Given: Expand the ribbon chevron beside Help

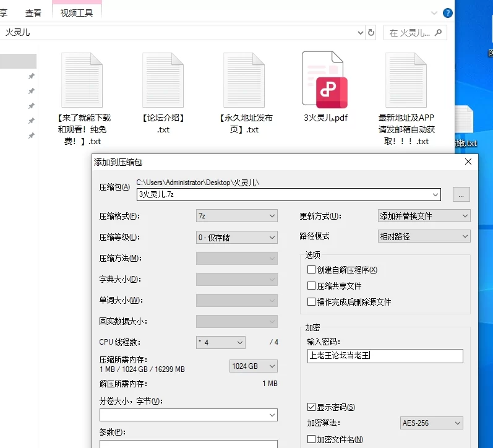Looking at the screenshot, I should 434,13.
